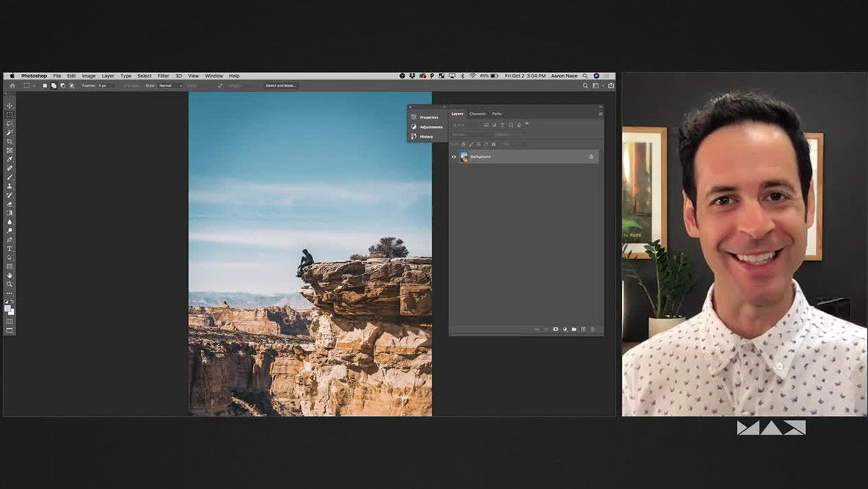Open the Edit Toolbar three-dots button
This screenshot has height=489, width=868.
coord(9,292)
